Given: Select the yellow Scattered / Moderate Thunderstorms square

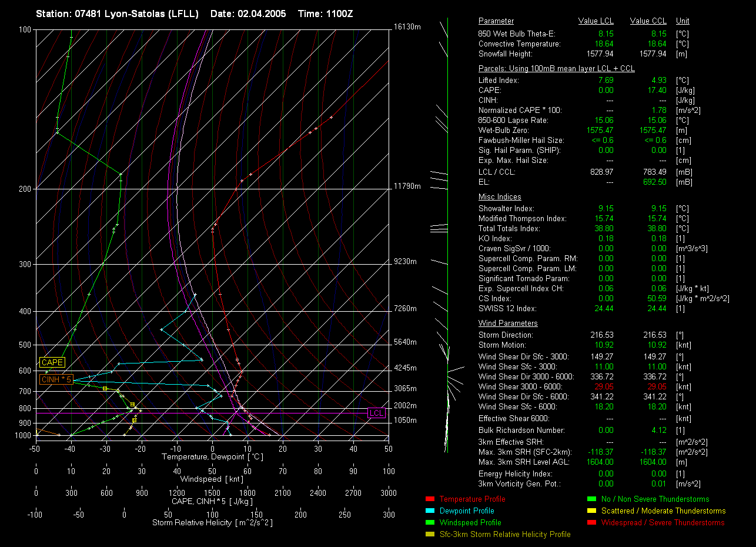Looking at the screenshot, I should click(591, 511).
